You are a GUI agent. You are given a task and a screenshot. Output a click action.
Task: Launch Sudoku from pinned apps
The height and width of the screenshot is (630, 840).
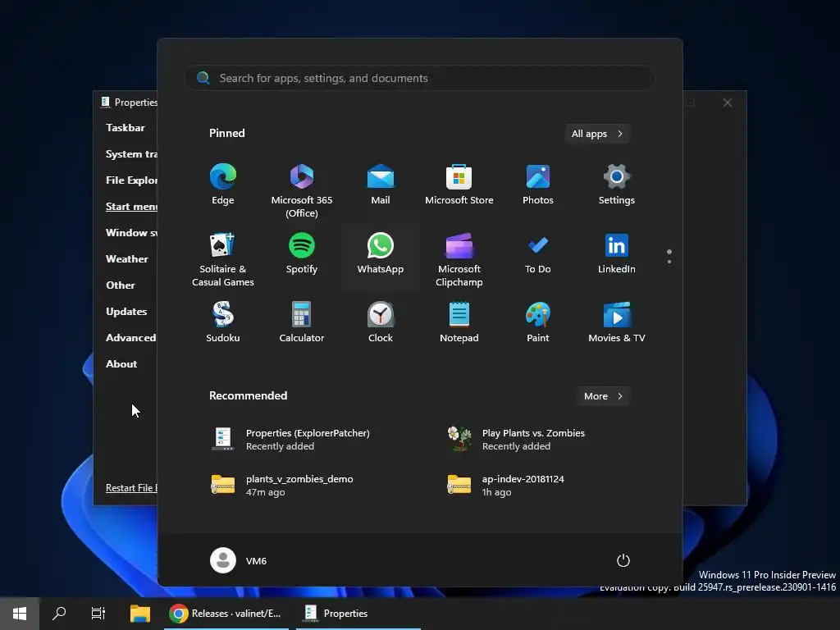click(x=223, y=323)
